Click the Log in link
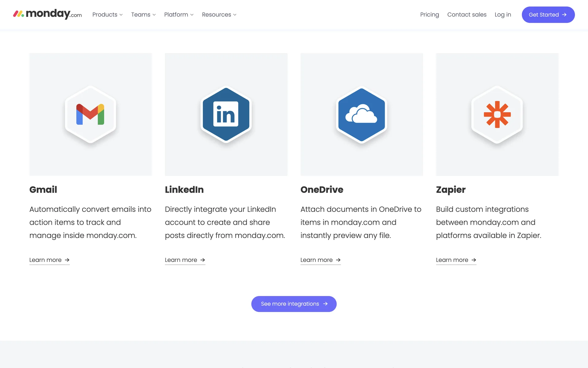The image size is (588, 368). 503,15
